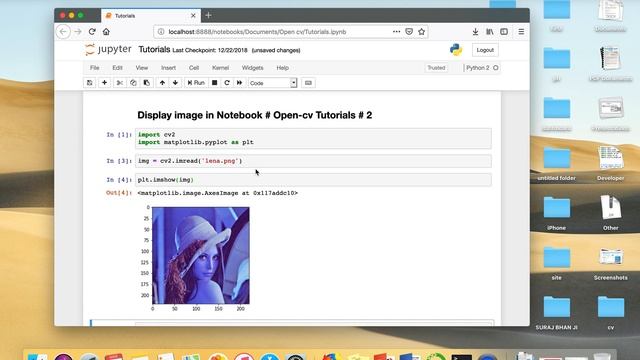Open the Edit menu

118,68
